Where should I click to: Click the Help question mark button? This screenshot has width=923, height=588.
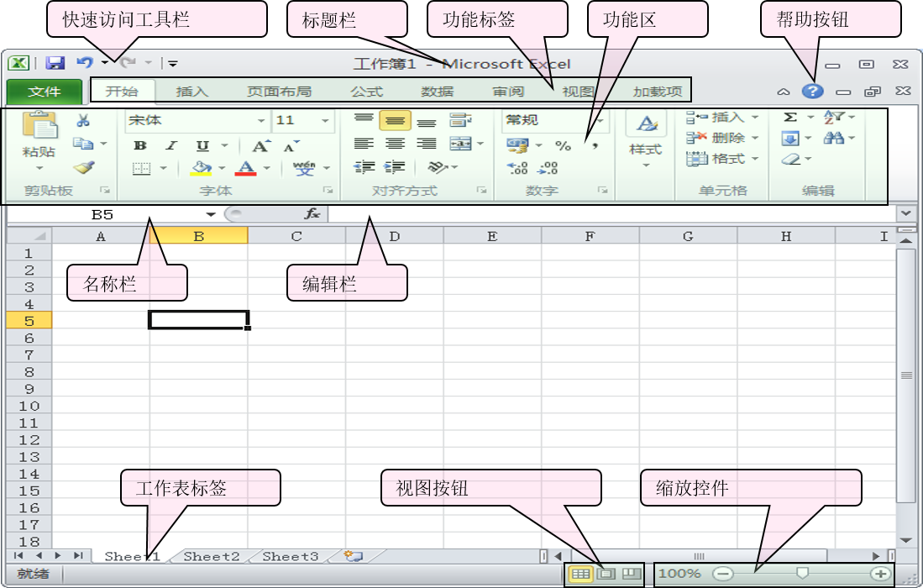coord(812,92)
